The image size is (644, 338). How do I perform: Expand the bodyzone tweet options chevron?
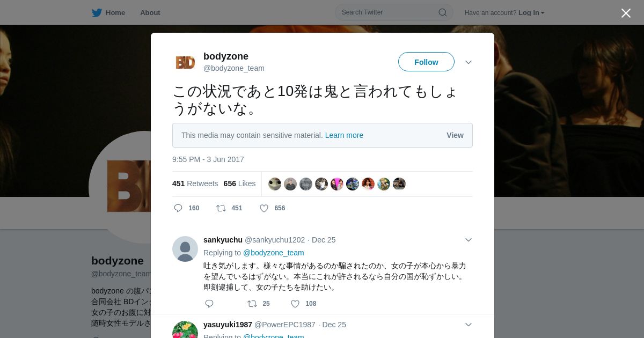[469, 62]
